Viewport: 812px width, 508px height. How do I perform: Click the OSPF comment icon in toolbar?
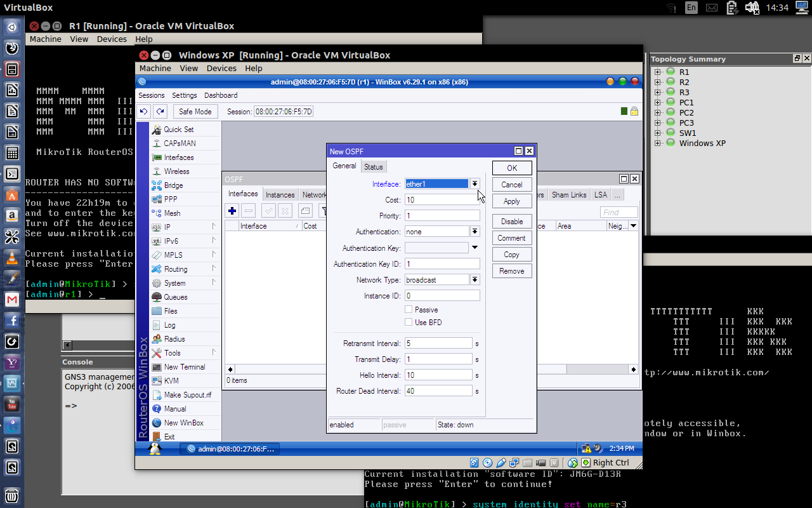(306, 211)
